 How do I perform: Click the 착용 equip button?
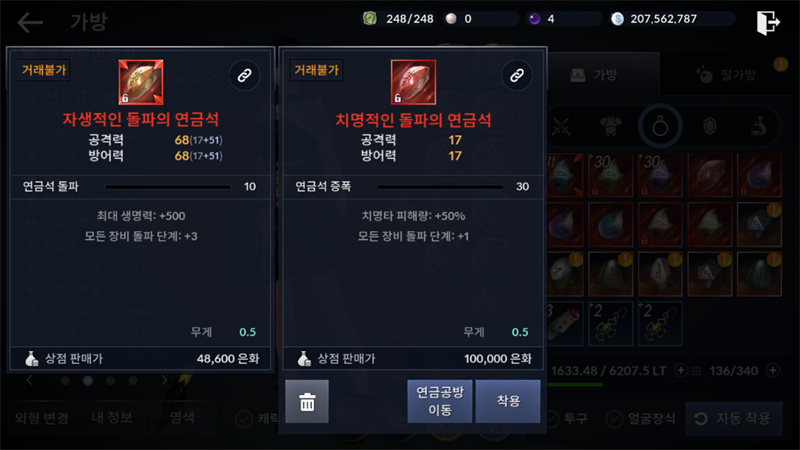(508, 402)
